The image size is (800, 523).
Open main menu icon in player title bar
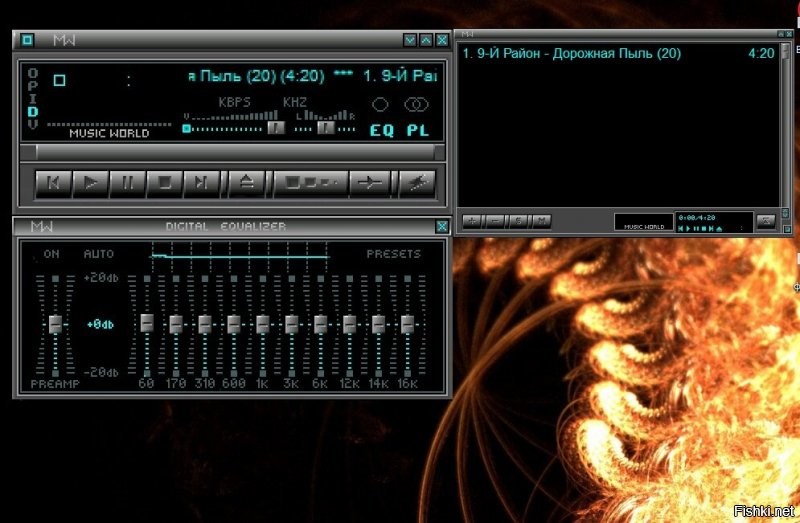(27, 40)
